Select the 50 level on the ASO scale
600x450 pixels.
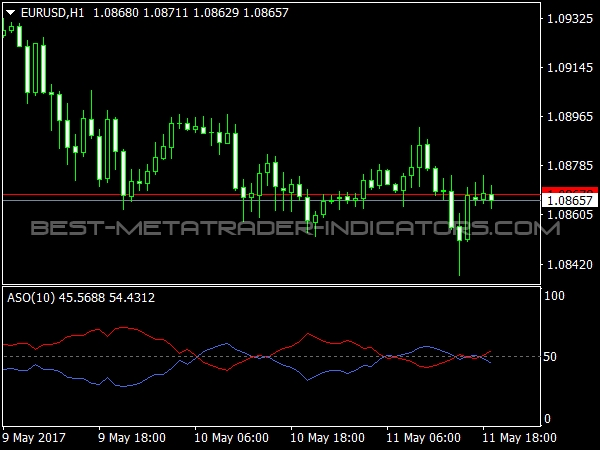pyautogui.click(x=550, y=357)
